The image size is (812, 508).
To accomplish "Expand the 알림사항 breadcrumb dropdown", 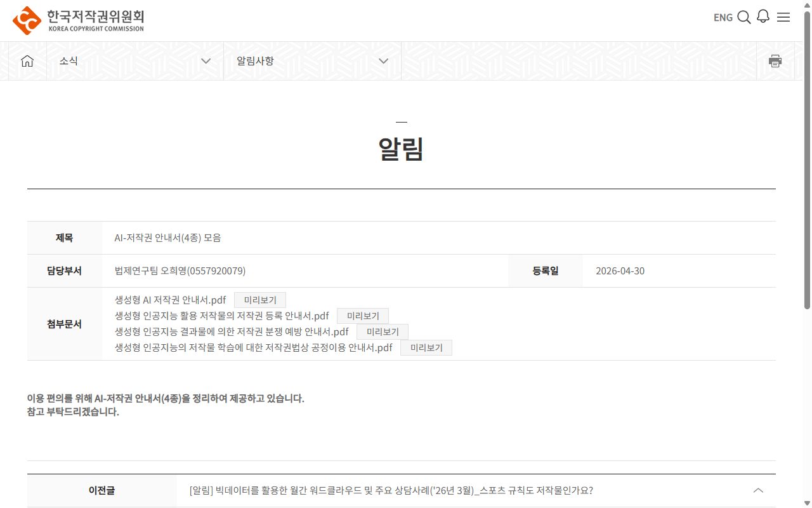I will pyautogui.click(x=312, y=61).
